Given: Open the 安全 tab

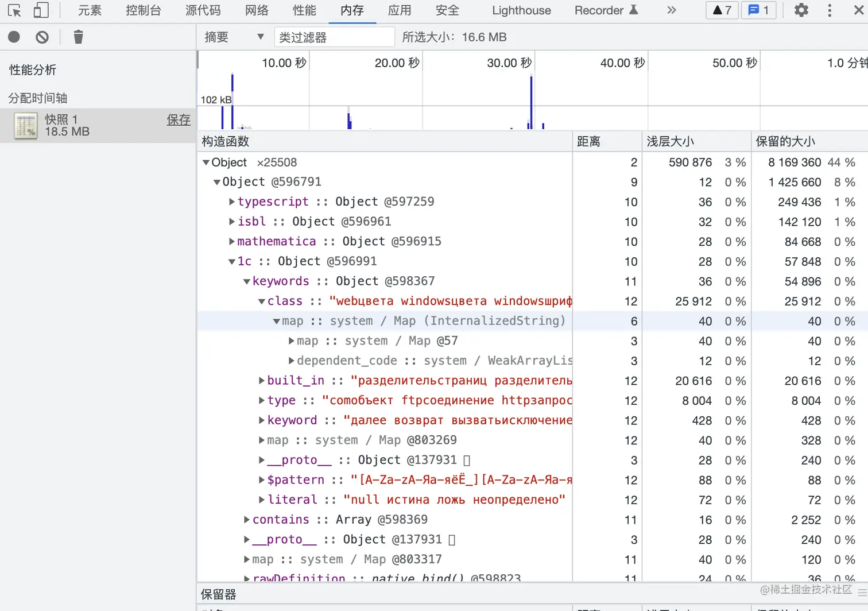Looking at the screenshot, I should pos(447,10).
